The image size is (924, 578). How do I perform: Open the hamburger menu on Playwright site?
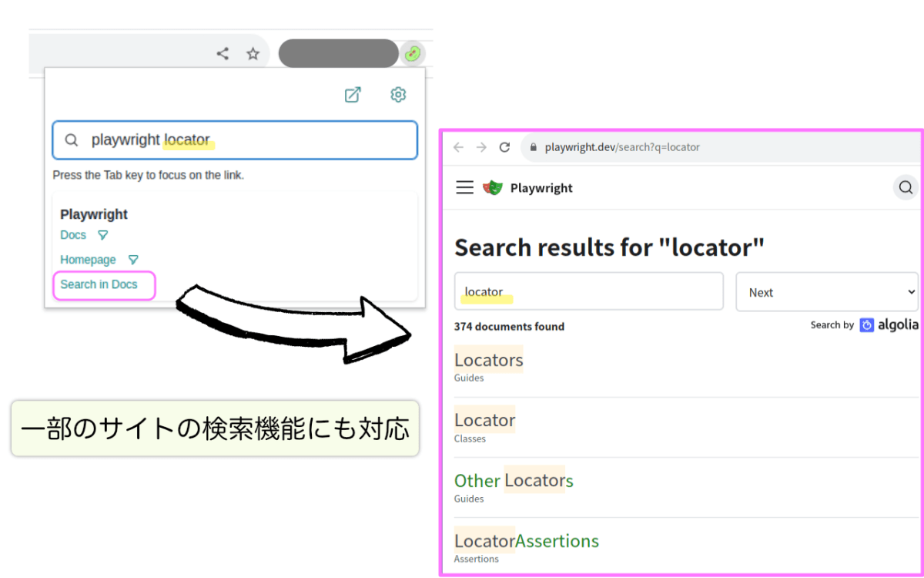coord(464,187)
